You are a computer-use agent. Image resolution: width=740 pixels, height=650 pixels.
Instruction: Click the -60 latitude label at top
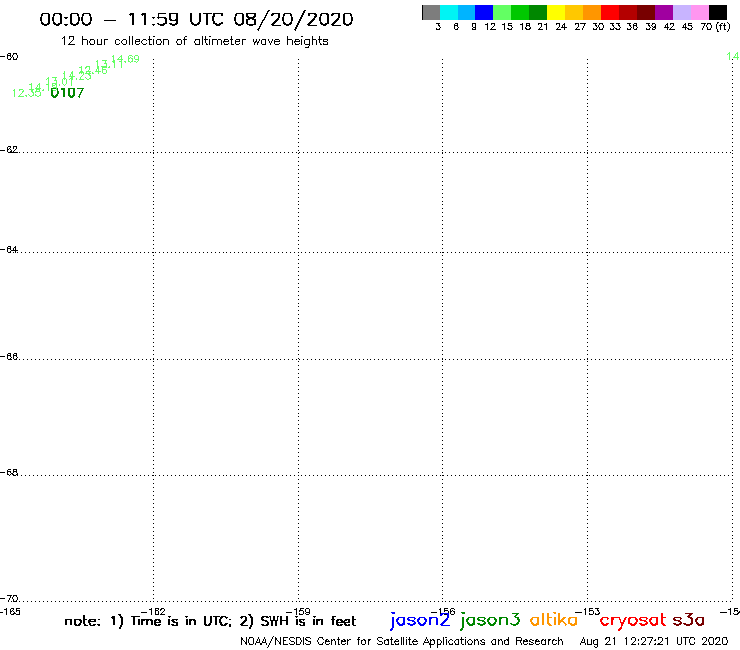pos(9,57)
